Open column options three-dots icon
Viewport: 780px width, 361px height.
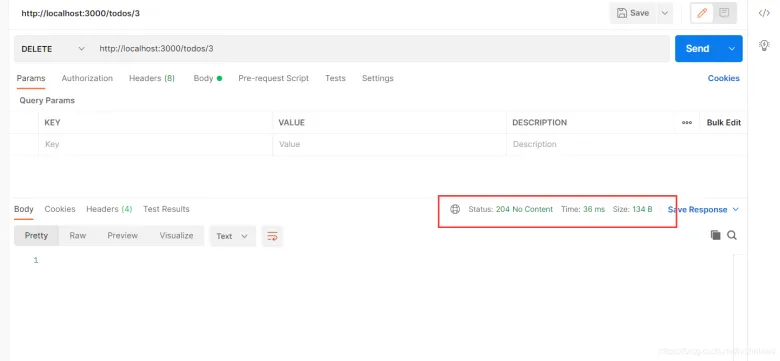tap(687, 122)
